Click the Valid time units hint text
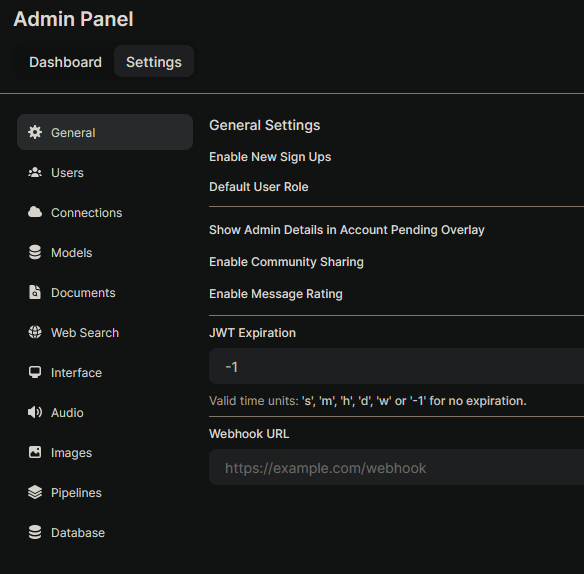The height and width of the screenshot is (574, 584). coord(368,401)
